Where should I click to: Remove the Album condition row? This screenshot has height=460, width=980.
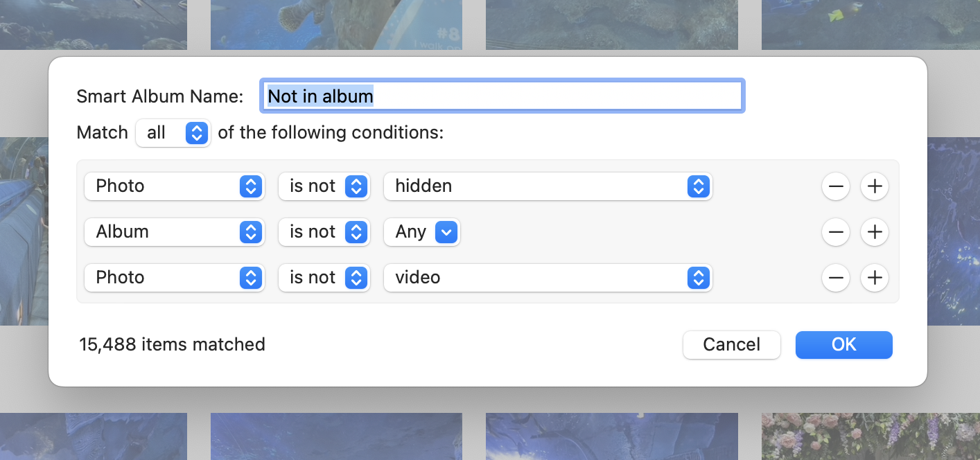tap(836, 232)
